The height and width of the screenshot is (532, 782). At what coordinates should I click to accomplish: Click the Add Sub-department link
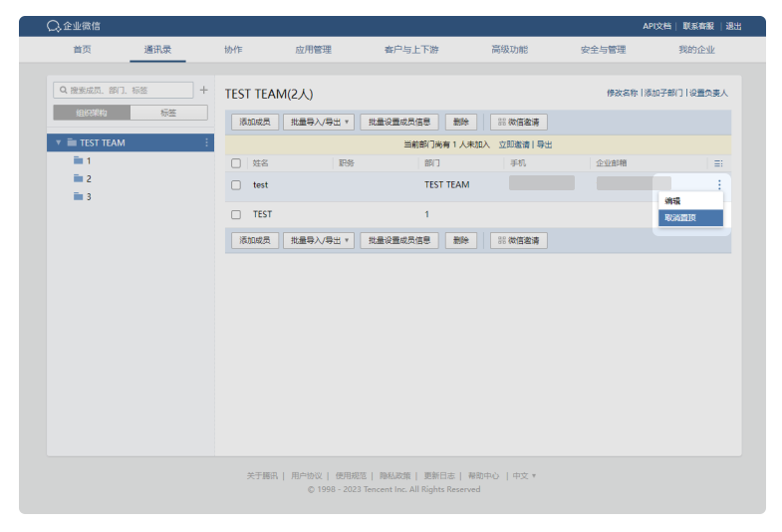(663, 93)
